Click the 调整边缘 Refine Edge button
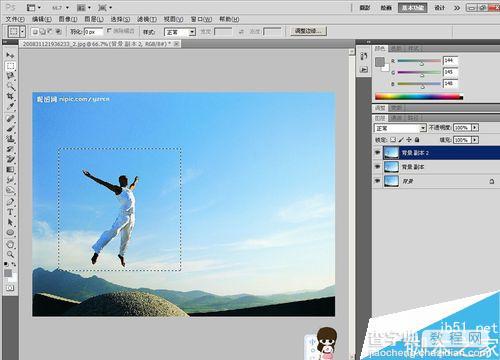Image resolution: width=500 pixels, height=360 pixels. pyautogui.click(x=309, y=31)
